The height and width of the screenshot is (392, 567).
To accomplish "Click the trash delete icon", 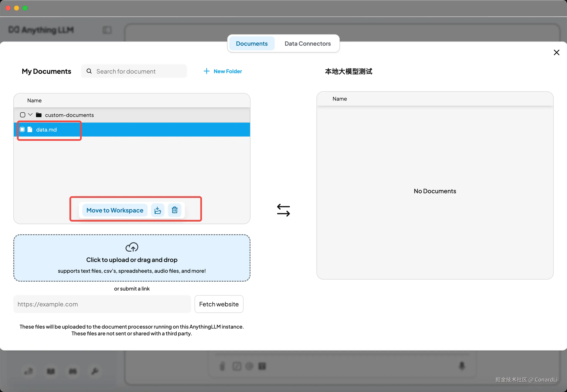I will tap(175, 210).
